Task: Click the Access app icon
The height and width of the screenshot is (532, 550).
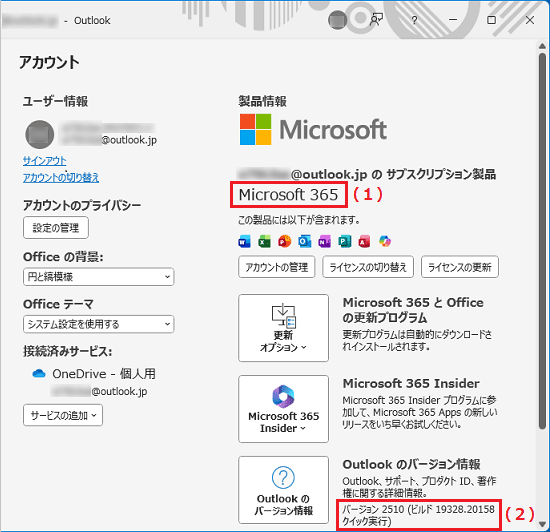Action: (364, 242)
